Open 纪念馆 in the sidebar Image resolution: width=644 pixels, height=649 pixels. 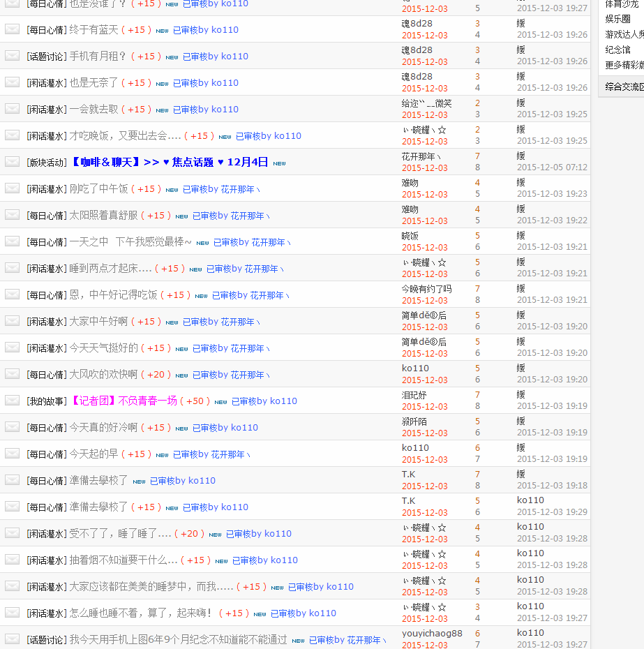(618, 50)
